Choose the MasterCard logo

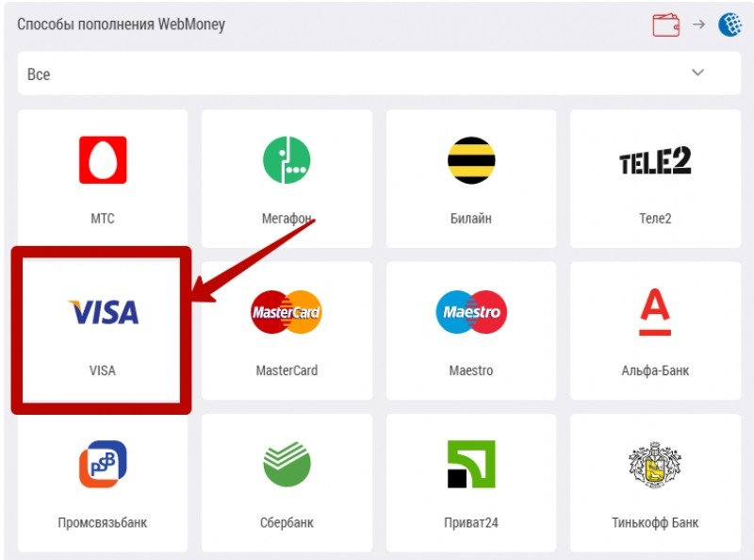[x=287, y=312]
